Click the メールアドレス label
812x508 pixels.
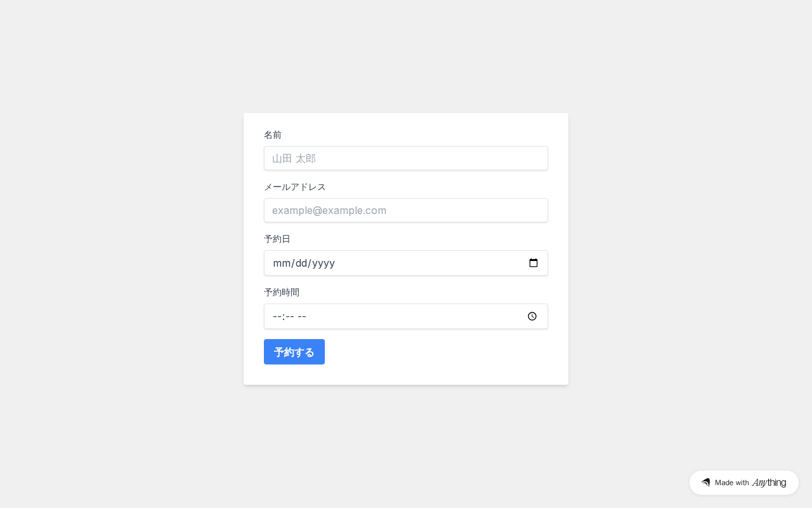click(295, 187)
